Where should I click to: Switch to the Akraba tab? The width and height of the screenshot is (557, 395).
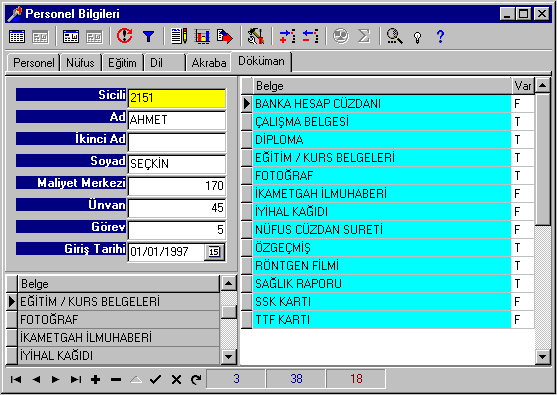[x=209, y=63]
